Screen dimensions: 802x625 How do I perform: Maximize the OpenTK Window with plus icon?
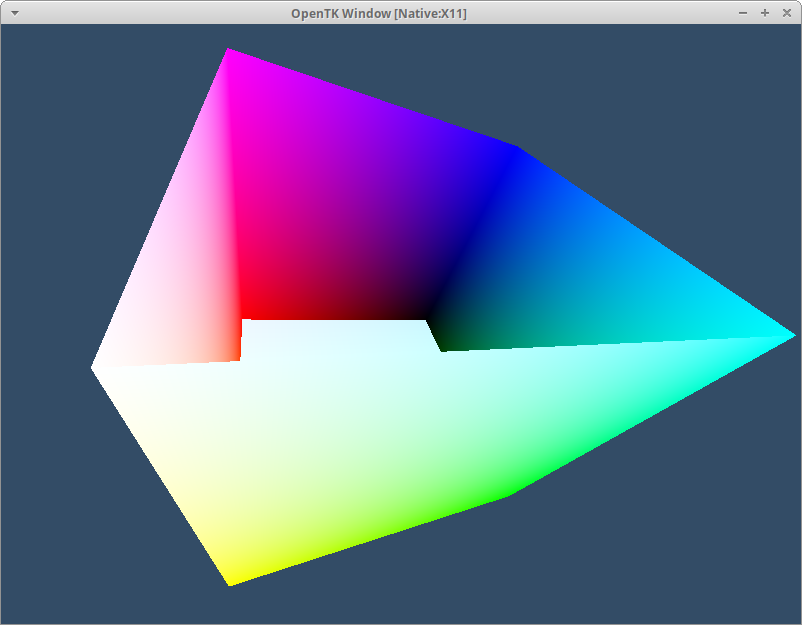coord(765,13)
